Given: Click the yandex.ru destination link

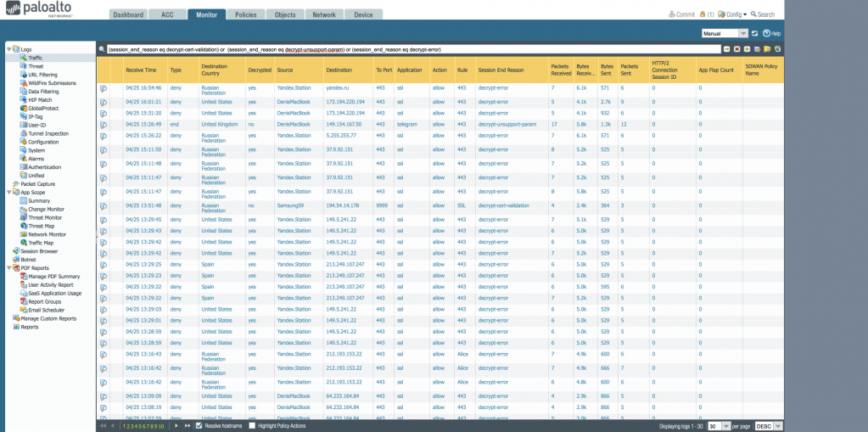Looking at the screenshot, I should point(337,88).
